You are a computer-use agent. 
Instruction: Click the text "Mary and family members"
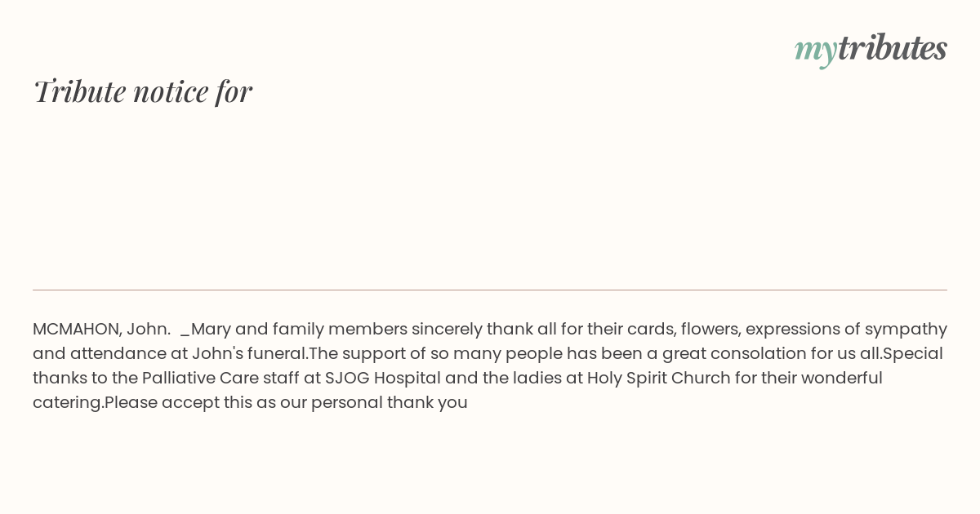point(299,329)
